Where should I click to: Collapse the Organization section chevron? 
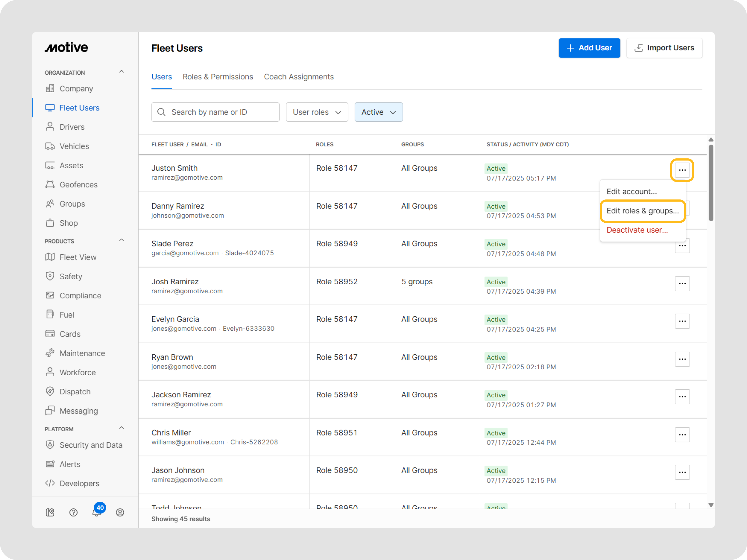coord(122,71)
